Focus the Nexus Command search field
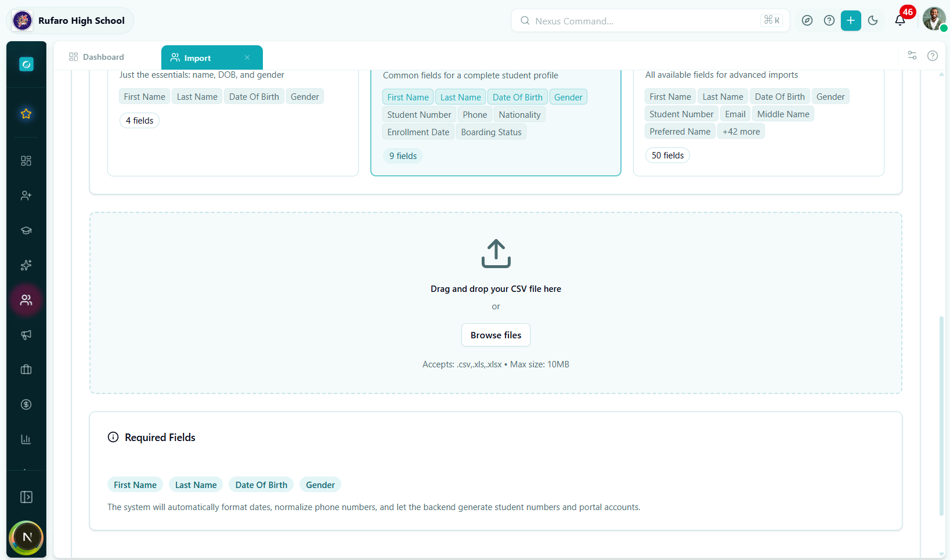 pos(650,21)
